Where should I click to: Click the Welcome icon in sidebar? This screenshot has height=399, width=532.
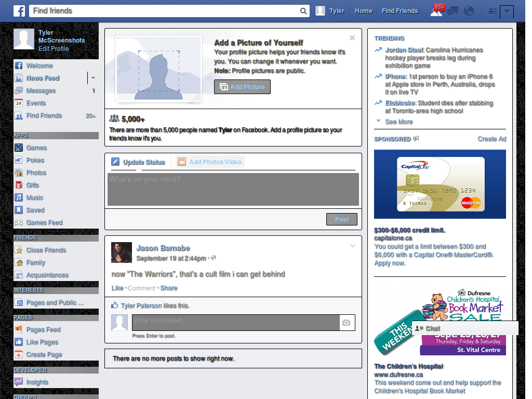(x=19, y=65)
